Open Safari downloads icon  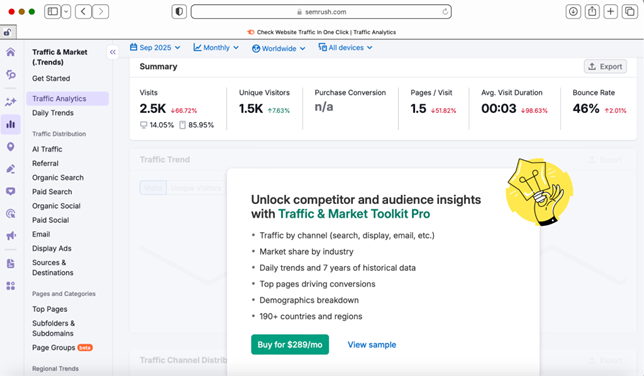point(573,12)
